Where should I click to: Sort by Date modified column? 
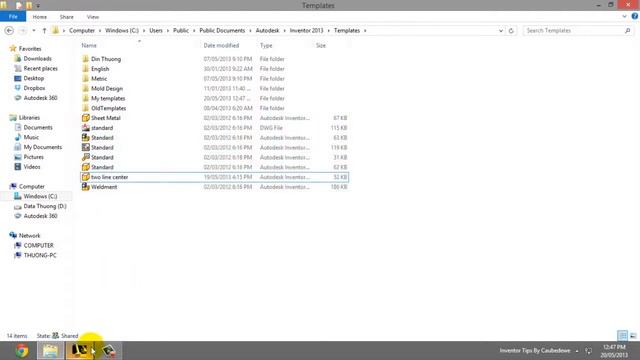(221, 45)
